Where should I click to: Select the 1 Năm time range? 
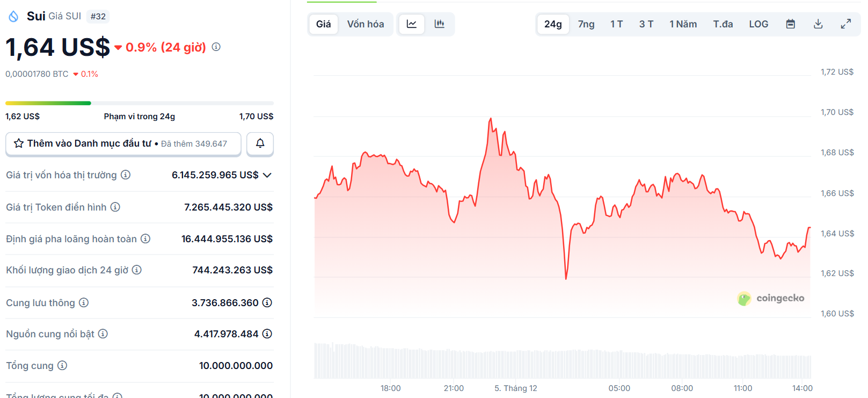coord(683,24)
